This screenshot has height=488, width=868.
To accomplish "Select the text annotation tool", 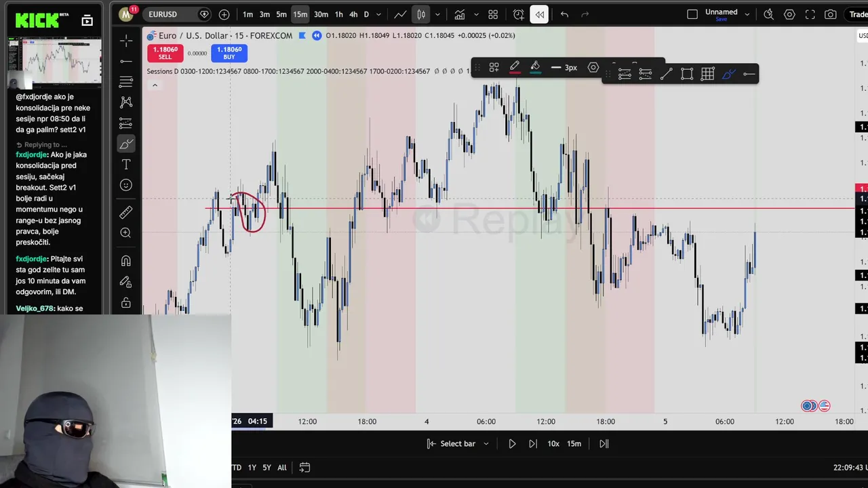I will pos(126,165).
